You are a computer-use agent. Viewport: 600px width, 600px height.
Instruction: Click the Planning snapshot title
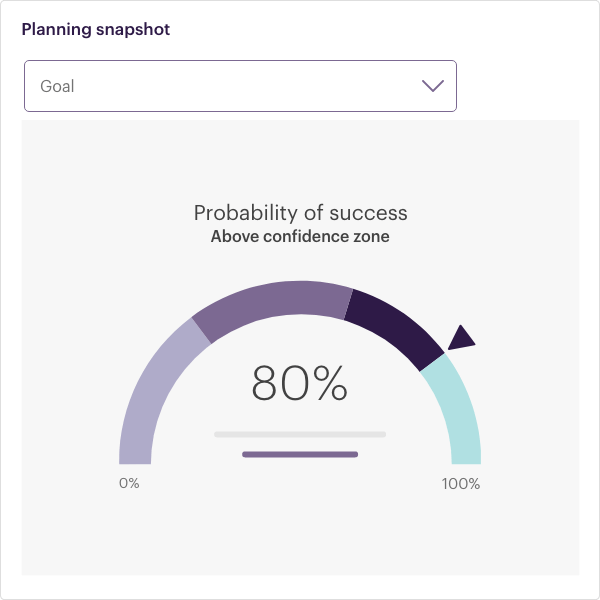click(x=96, y=29)
